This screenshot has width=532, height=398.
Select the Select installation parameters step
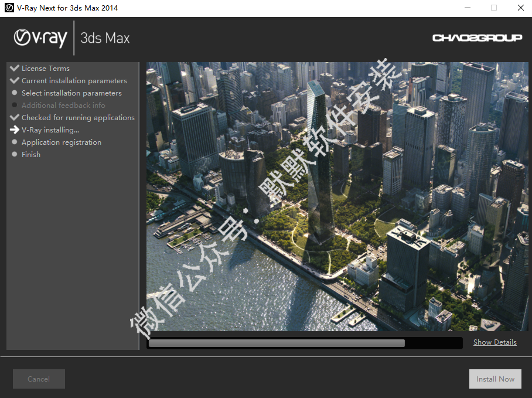pos(71,93)
